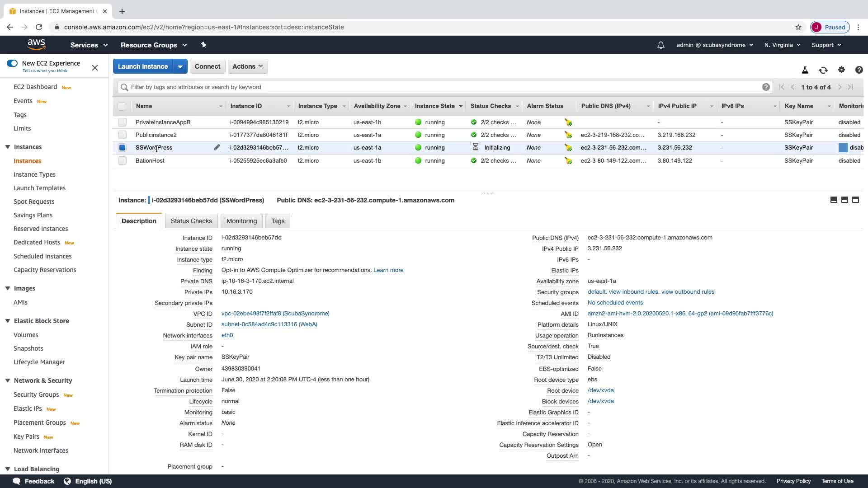This screenshot has width=868, height=488.
Task: Uncheck the SSWordPress row checkbox
Action: coord(122,147)
